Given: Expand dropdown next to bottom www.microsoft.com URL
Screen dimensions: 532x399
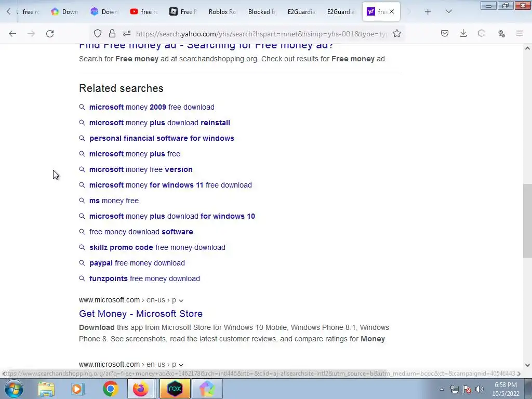Looking at the screenshot, I should (181, 365).
